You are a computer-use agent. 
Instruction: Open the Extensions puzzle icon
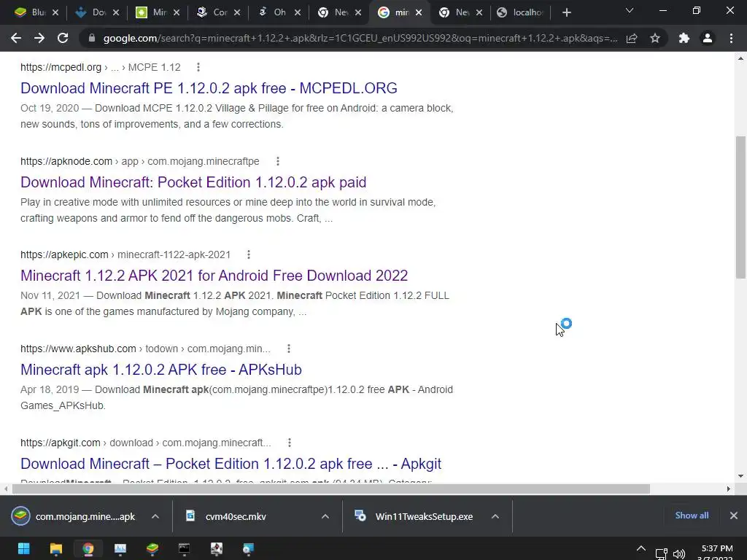(684, 38)
